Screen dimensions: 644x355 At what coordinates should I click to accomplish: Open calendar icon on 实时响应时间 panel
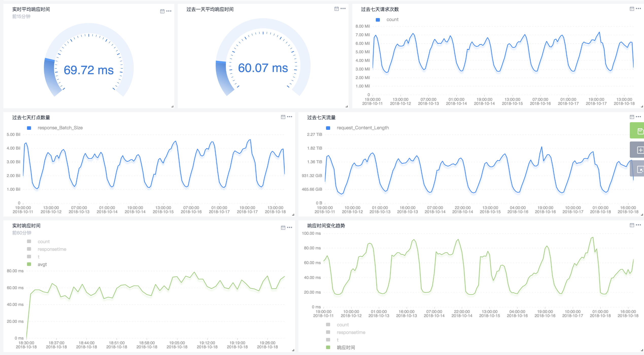[x=283, y=228]
